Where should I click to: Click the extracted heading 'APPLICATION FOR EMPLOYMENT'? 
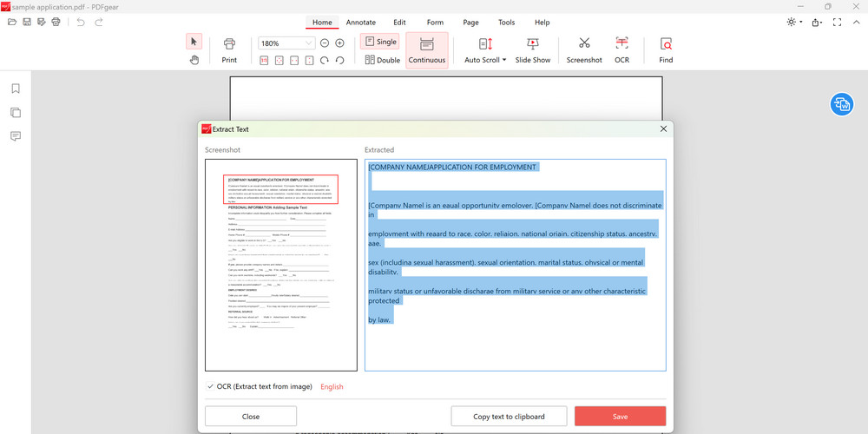(x=481, y=168)
